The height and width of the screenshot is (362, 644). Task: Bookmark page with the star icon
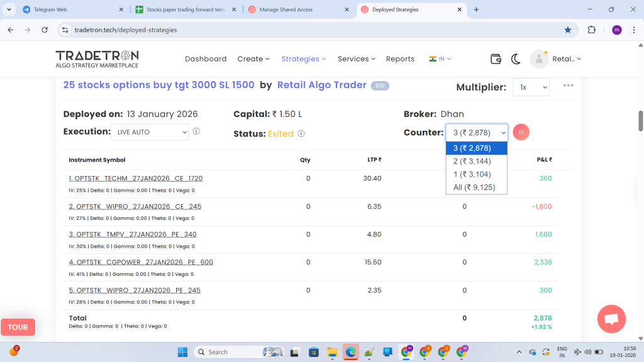click(568, 30)
